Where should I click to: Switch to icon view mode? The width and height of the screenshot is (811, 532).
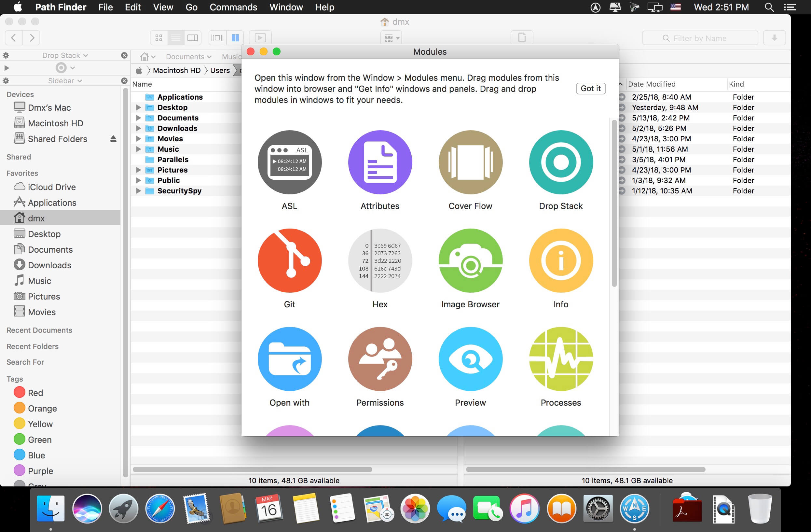coord(159,37)
